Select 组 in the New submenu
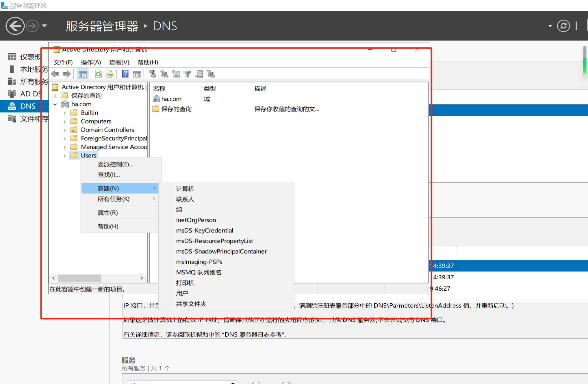Screen dimensions: 588x384 226,210
